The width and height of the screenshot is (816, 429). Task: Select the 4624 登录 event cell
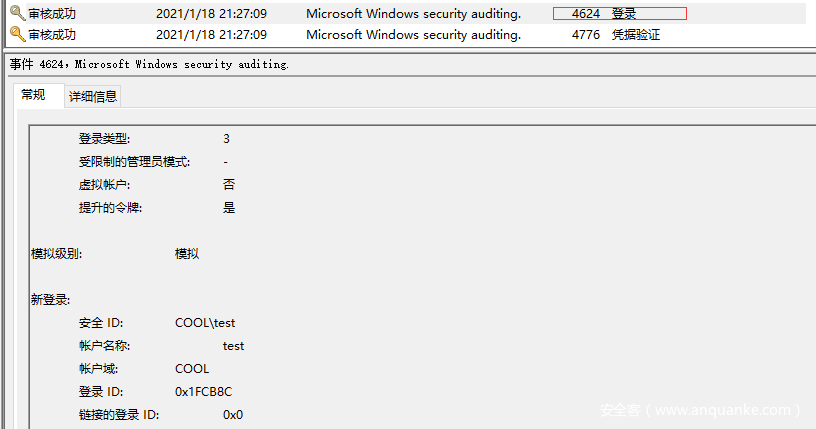(x=620, y=14)
